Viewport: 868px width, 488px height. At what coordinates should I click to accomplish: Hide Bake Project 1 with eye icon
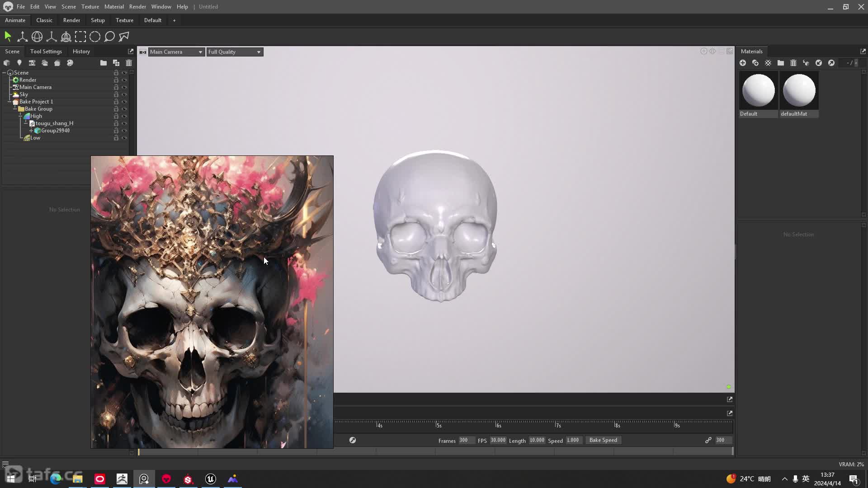(124, 102)
